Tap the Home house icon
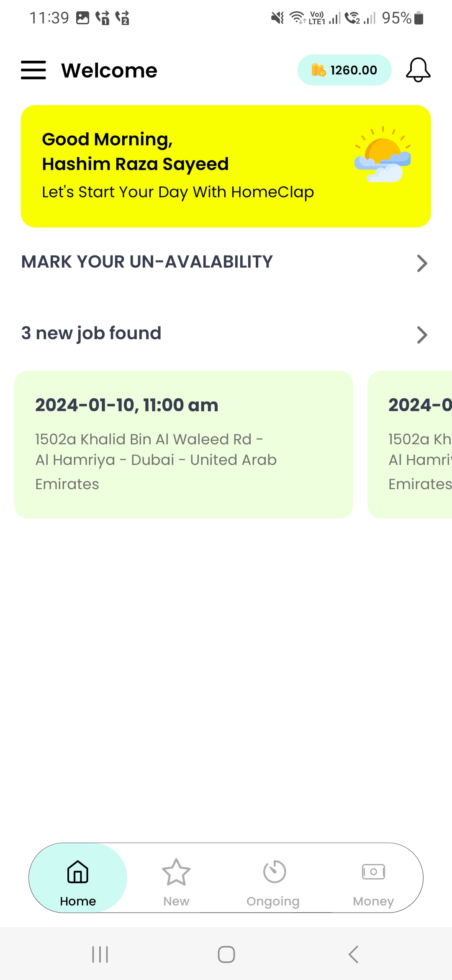This screenshot has height=980, width=452. click(78, 872)
